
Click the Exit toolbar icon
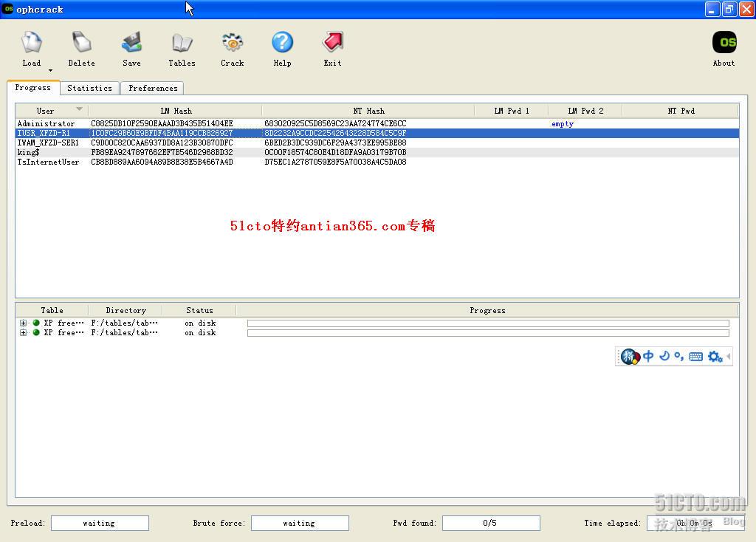332,42
